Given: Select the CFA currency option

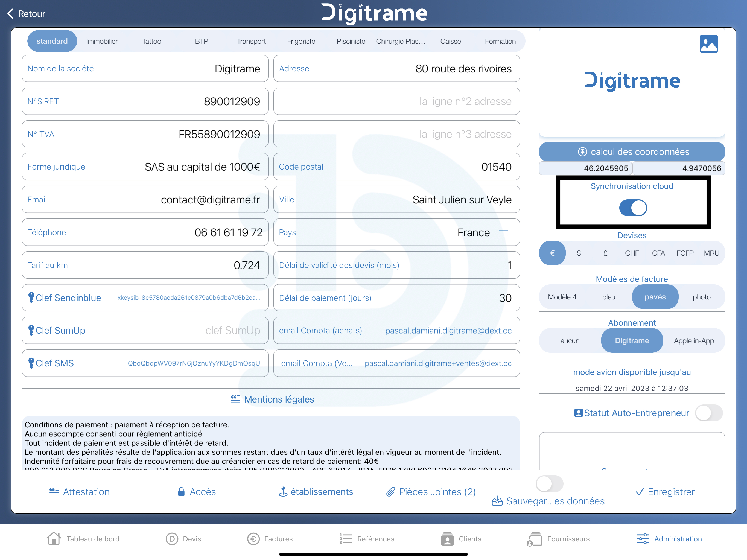Looking at the screenshot, I should coord(658,253).
